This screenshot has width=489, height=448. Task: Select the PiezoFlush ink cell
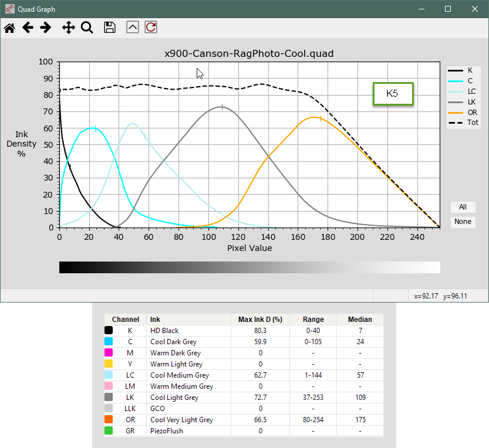pos(188,431)
